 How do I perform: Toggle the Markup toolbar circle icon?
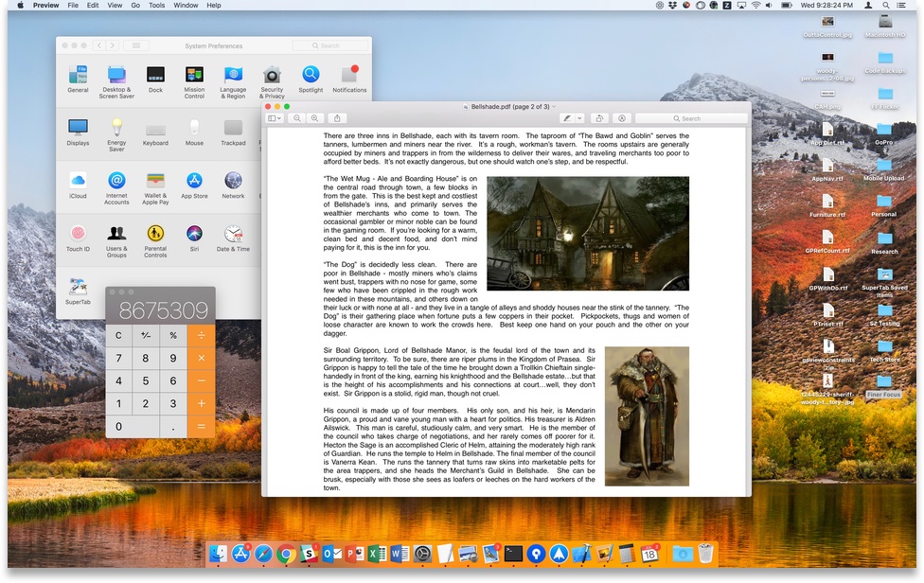pos(622,118)
